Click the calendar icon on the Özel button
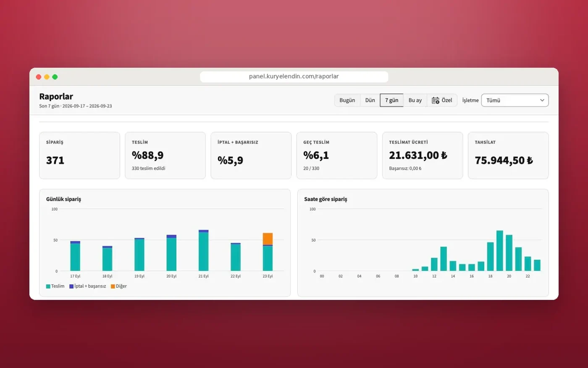The width and height of the screenshot is (588, 368). 436,100
